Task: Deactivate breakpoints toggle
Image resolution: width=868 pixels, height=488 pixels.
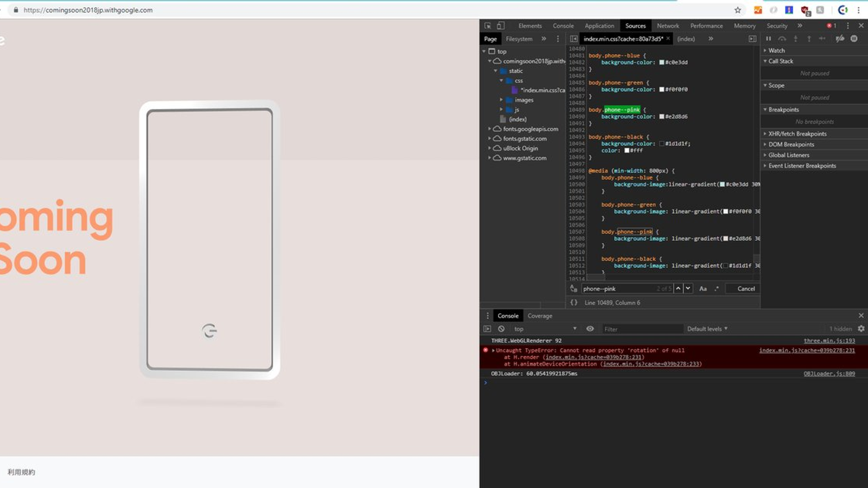Action: tap(840, 38)
